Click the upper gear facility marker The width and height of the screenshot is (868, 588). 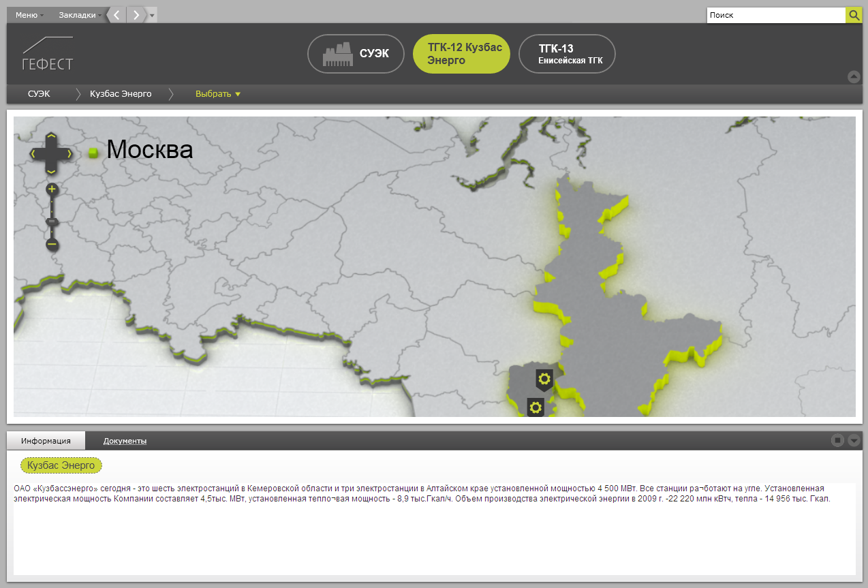(x=544, y=379)
